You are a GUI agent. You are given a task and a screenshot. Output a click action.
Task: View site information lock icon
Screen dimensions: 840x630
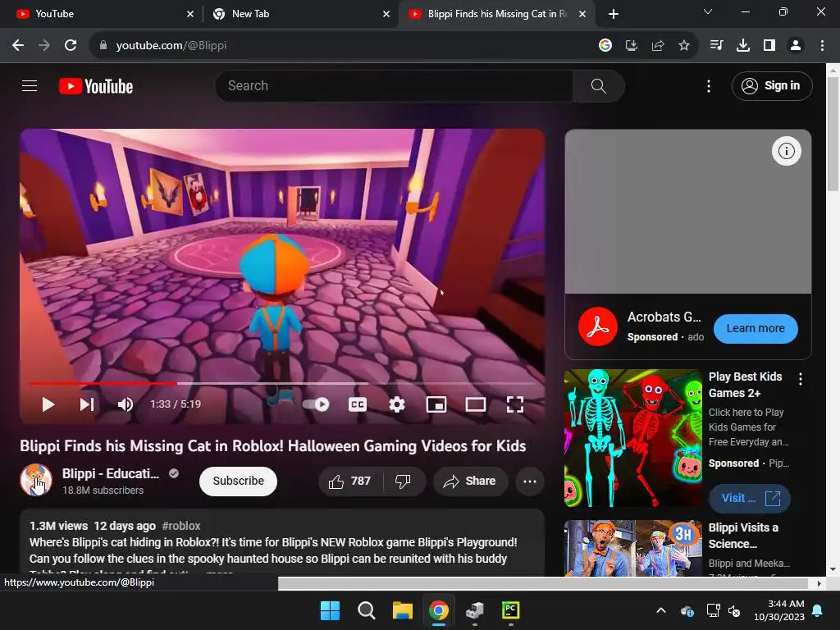click(103, 46)
